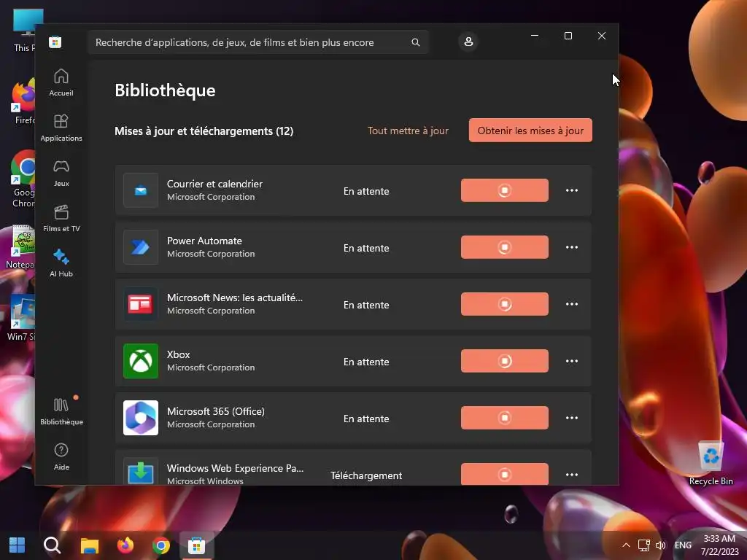Select Bibliothèque in the sidebar

(x=61, y=411)
